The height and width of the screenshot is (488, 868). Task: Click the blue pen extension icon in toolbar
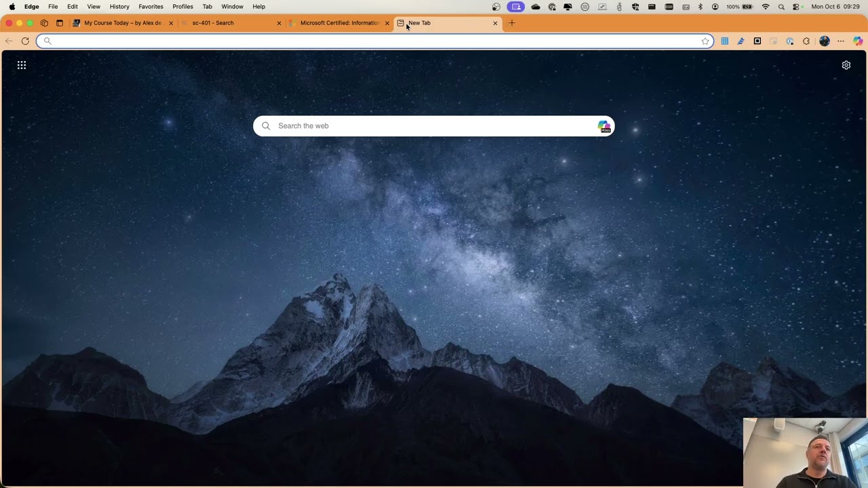click(741, 41)
